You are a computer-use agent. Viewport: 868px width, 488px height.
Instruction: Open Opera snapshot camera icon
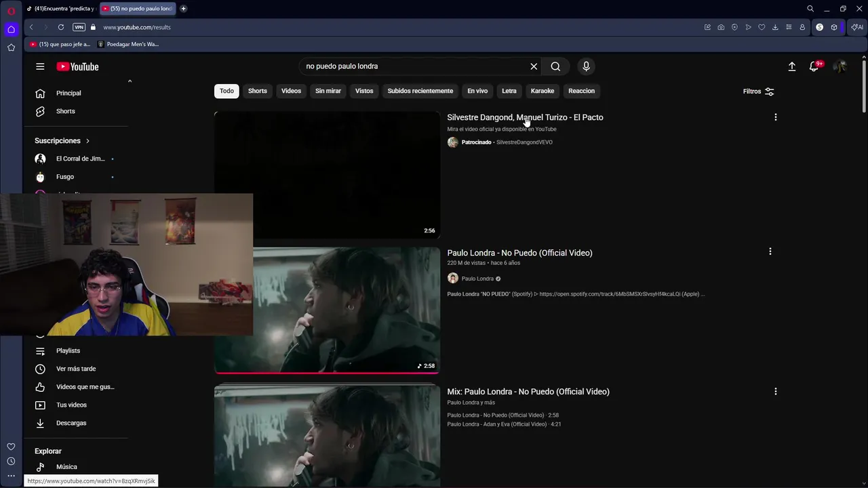(721, 27)
